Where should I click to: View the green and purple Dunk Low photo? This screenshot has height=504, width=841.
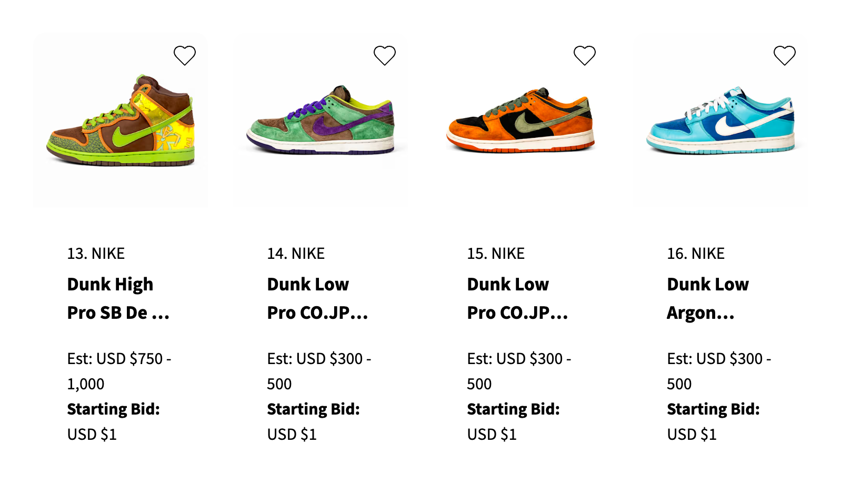coord(321,121)
